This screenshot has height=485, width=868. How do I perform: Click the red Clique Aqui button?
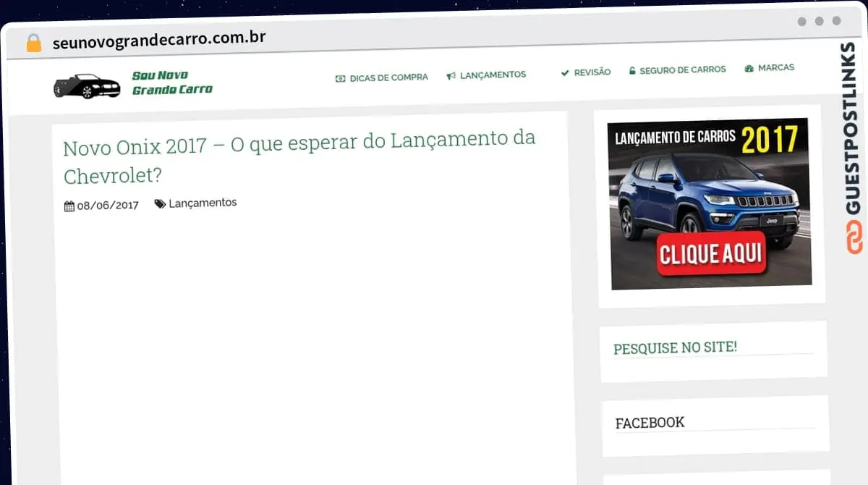(712, 253)
